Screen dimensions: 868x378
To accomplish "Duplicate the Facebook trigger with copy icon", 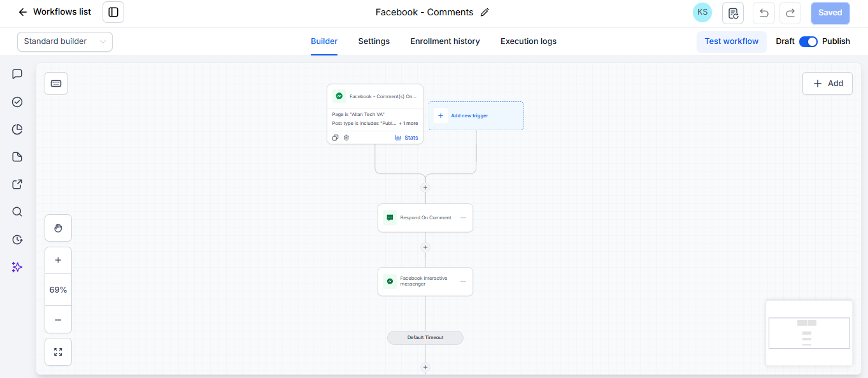I will tap(336, 138).
